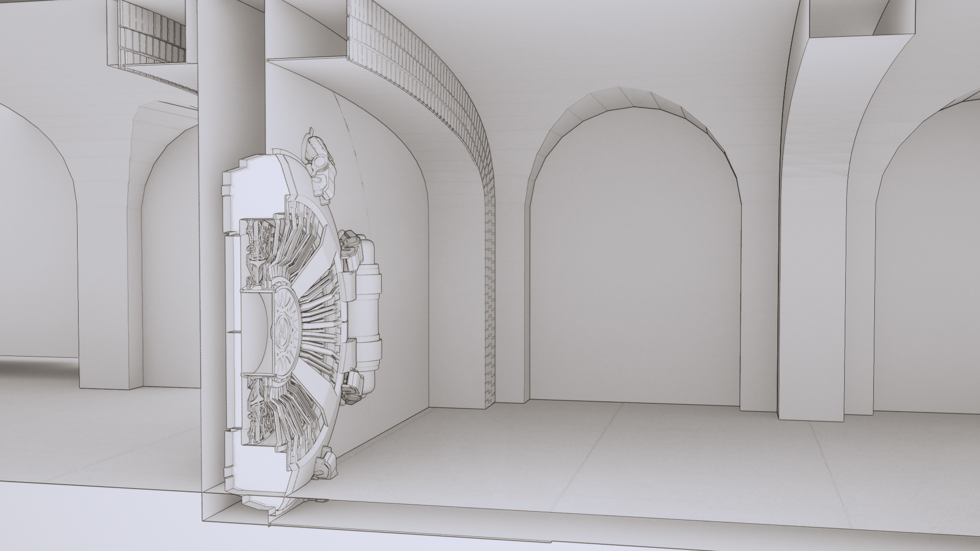Viewport: 980px width, 551px height.
Task: Select the cylindrical hinge on the vault door
Action: (x=369, y=311)
